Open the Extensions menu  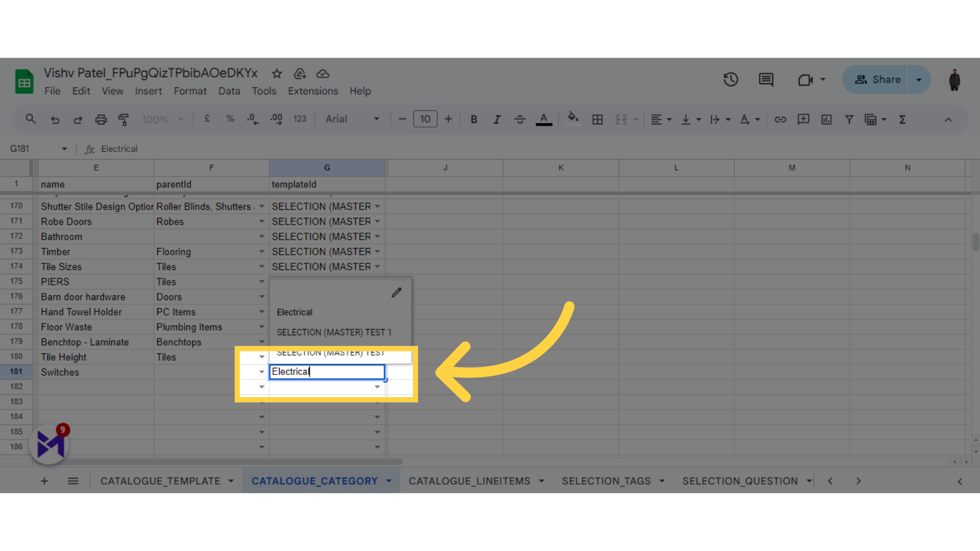point(313,91)
